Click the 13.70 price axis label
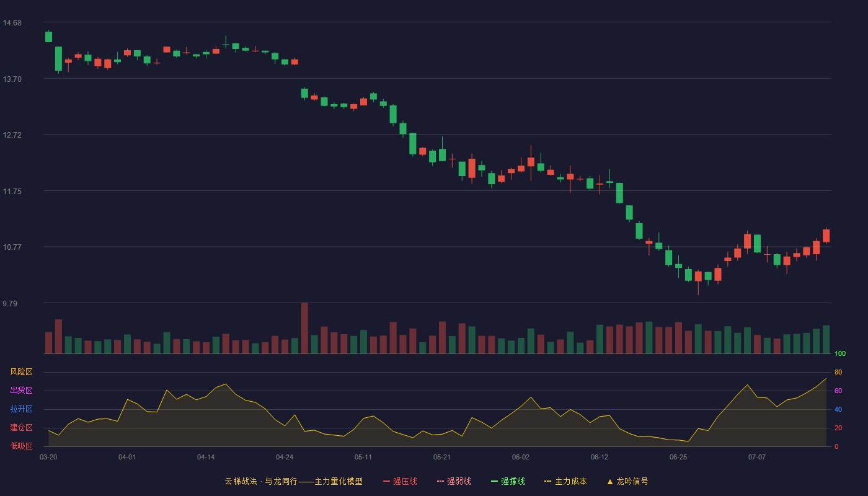Image resolution: width=868 pixels, height=496 pixels. click(x=12, y=79)
